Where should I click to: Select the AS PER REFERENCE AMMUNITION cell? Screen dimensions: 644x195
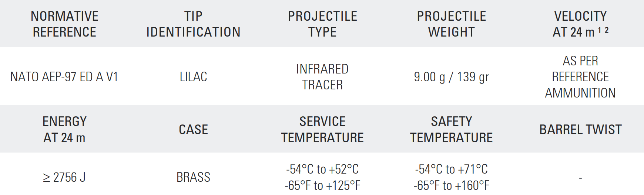(580, 77)
